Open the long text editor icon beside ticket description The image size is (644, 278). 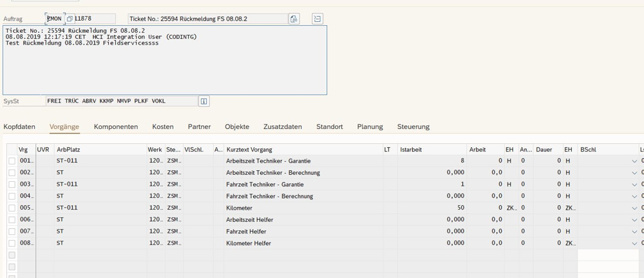294,19
